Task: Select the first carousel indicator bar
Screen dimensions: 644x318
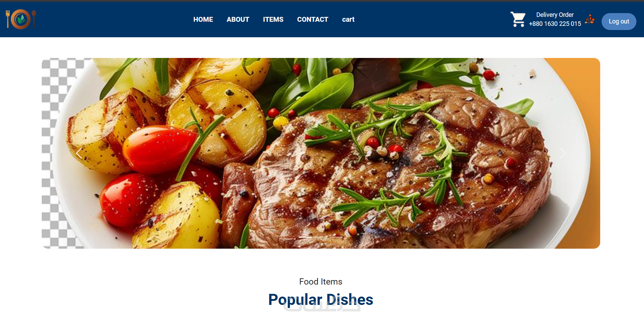Action: coord(305,237)
